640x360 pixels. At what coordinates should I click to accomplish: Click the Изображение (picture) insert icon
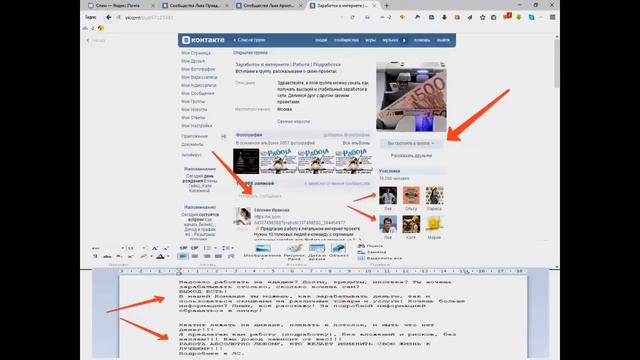[x=263, y=248]
